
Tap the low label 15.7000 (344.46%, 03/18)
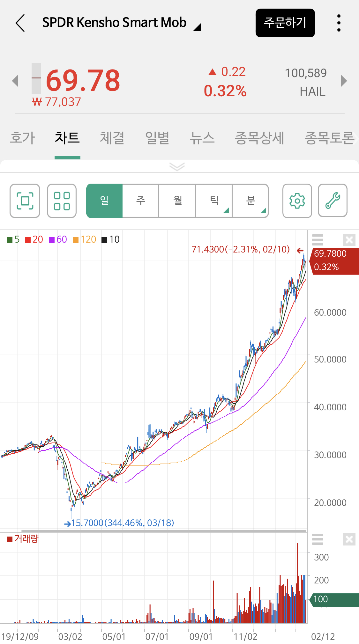pos(123,523)
